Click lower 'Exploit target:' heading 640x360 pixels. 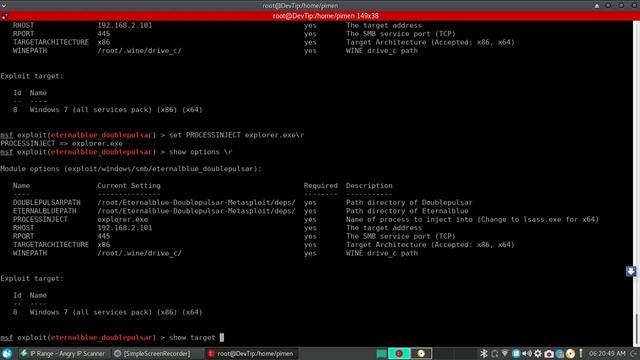coord(32,279)
